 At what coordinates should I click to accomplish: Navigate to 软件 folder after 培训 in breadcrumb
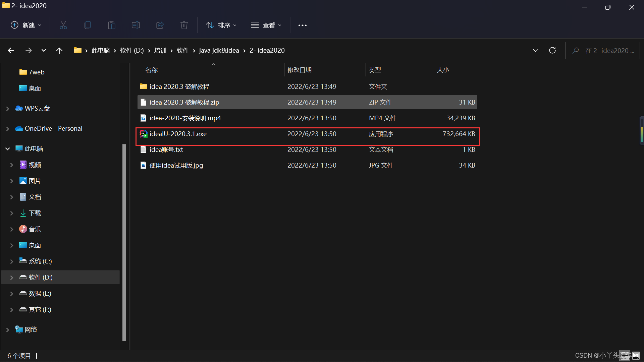[183, 51]
